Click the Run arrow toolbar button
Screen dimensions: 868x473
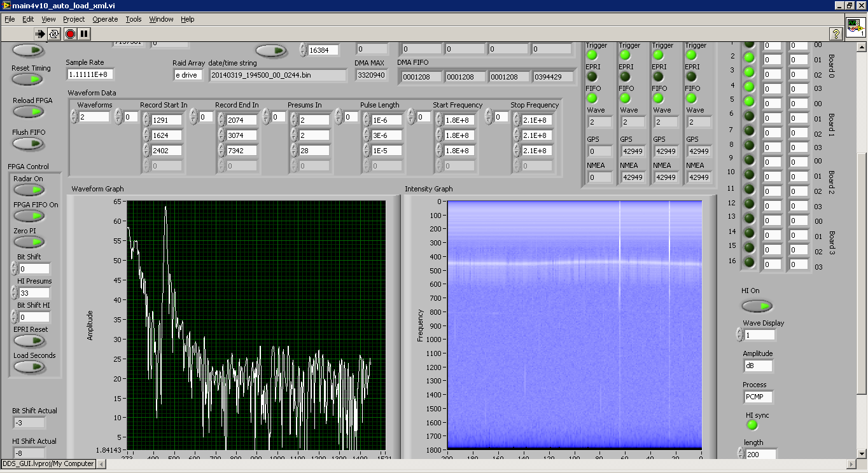pos(40,34)
